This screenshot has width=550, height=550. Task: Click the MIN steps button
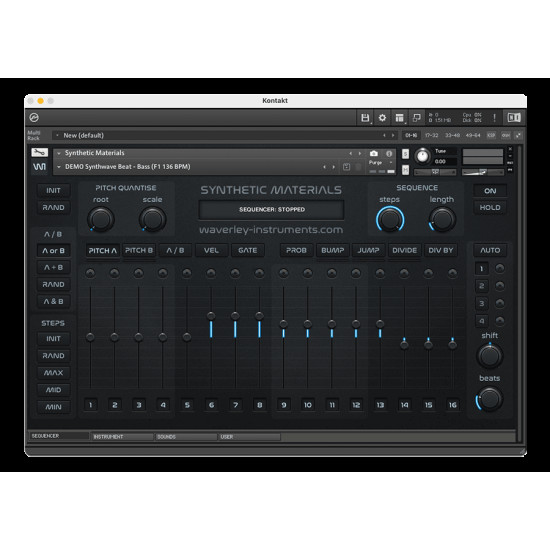click(54, 407)
